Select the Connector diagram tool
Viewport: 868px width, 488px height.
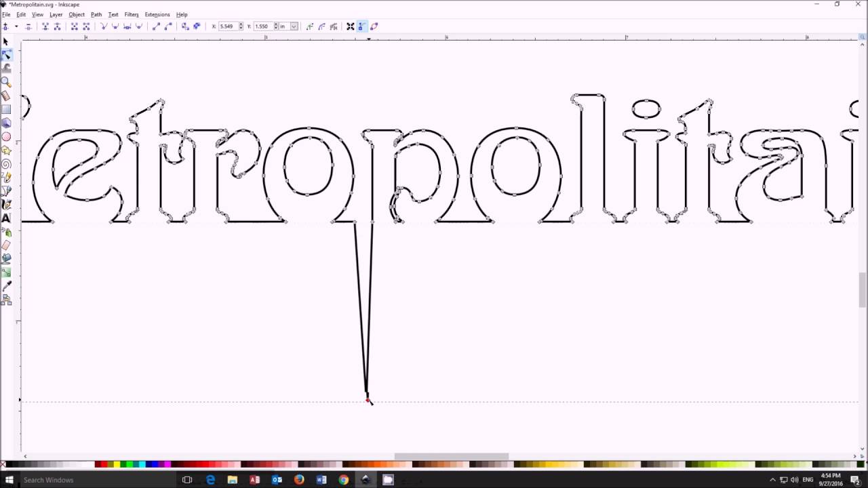point(6,300)
